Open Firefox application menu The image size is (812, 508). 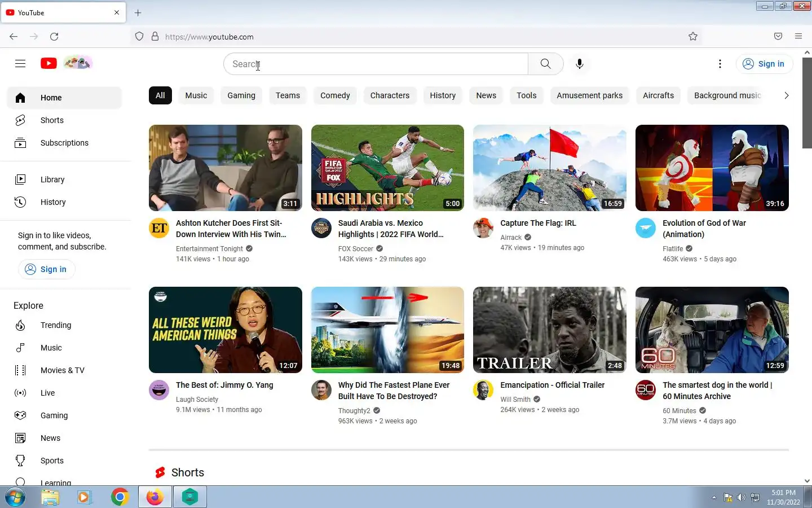pos(798,37)
